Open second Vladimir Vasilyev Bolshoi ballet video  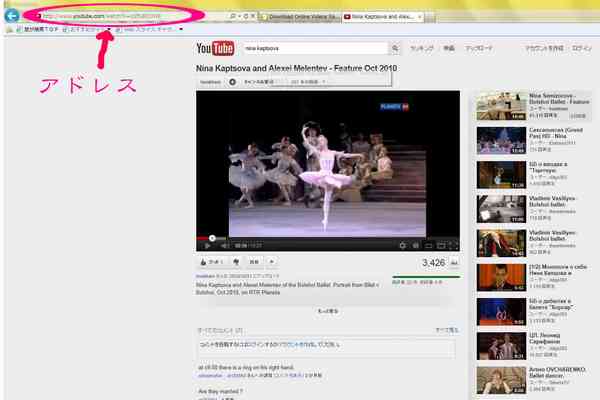(x=501, y=243)
